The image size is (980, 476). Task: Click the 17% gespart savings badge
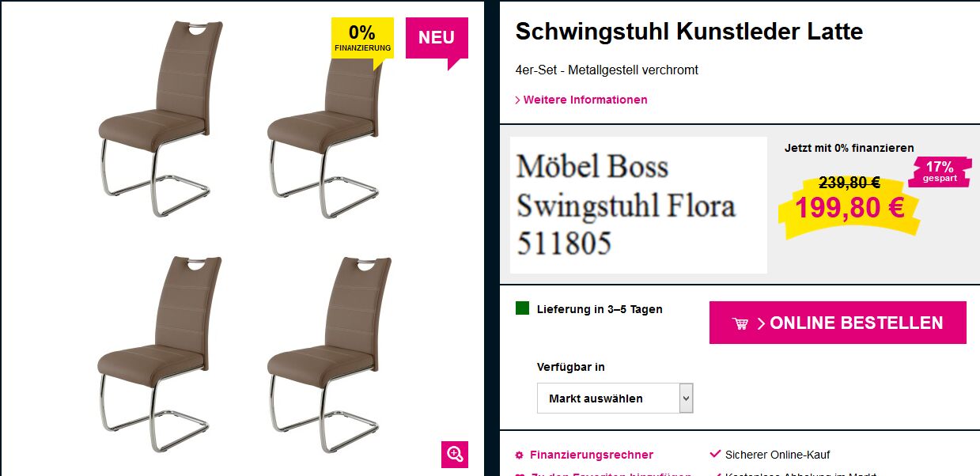(x=940, y=172)
